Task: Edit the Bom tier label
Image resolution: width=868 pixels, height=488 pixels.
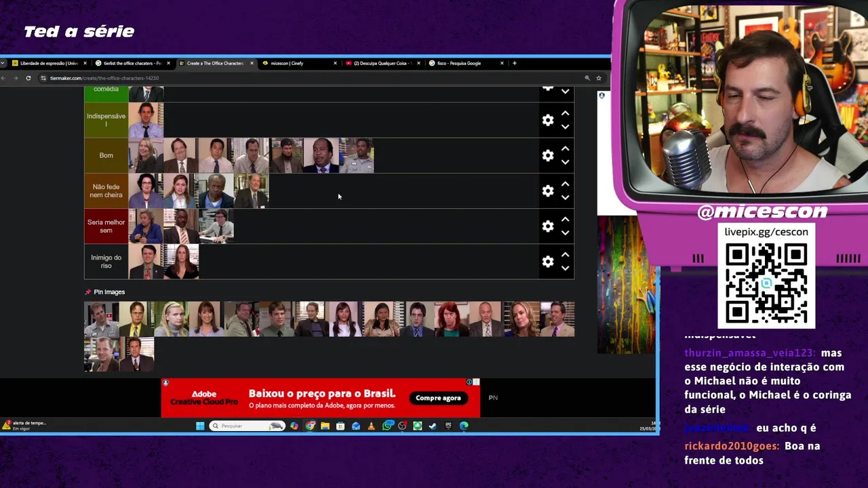Action: click(106, 155)
